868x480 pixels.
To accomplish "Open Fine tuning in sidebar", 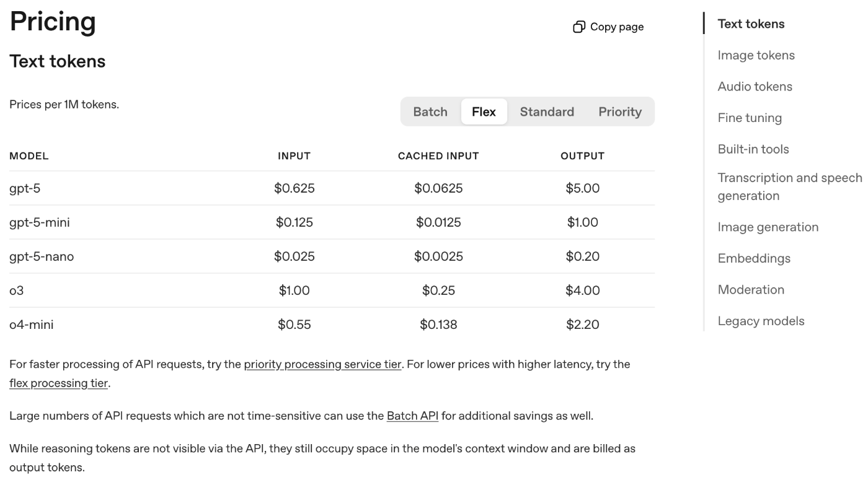I will [x=750, y=118].
